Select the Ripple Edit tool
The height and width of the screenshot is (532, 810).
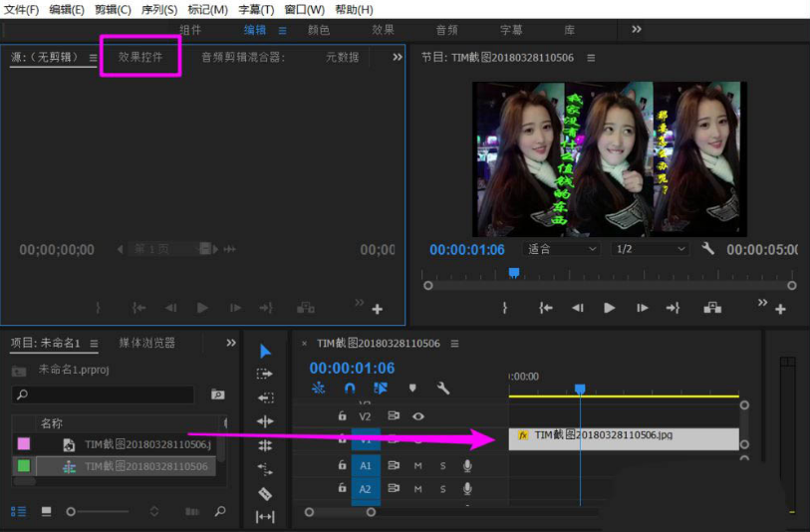point(265,399)
